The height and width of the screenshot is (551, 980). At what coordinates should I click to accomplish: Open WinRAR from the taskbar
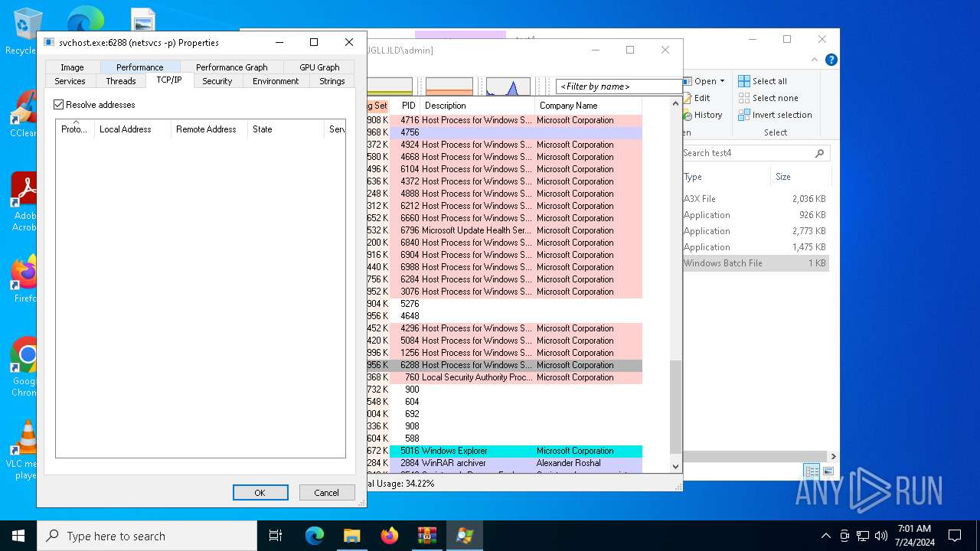point(427,536)
